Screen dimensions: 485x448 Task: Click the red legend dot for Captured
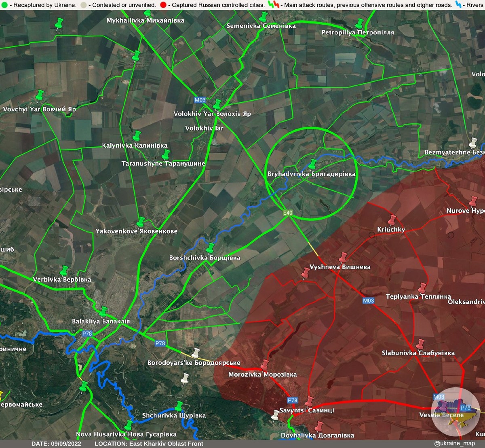pyautogui.click(x=163, y=5)
